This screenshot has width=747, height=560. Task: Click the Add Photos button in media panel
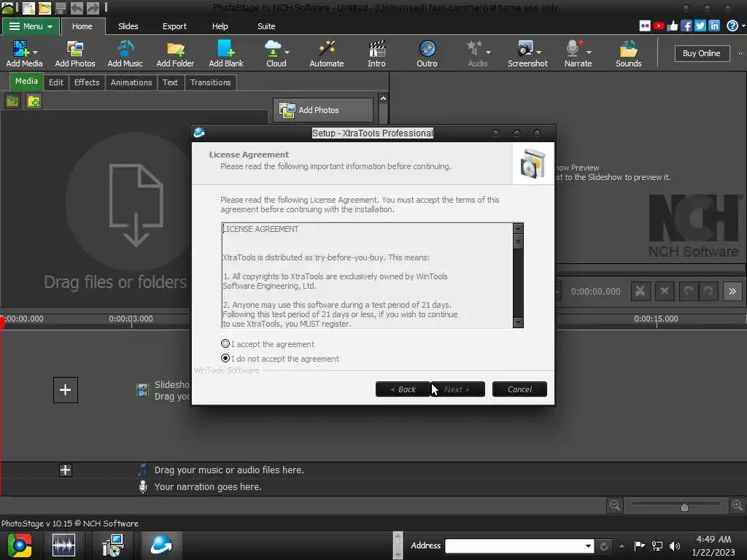point(323,110)
